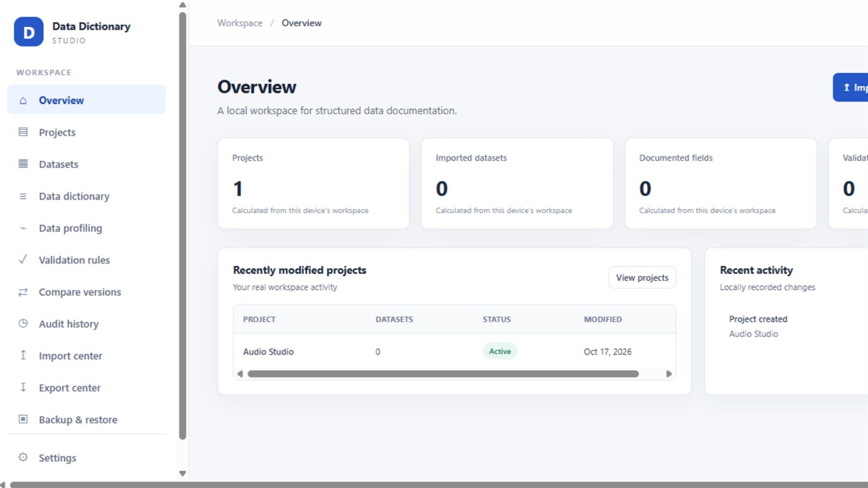Click the Backup & restore icon
Screen dimensions: 868x488
coord(23,419)
